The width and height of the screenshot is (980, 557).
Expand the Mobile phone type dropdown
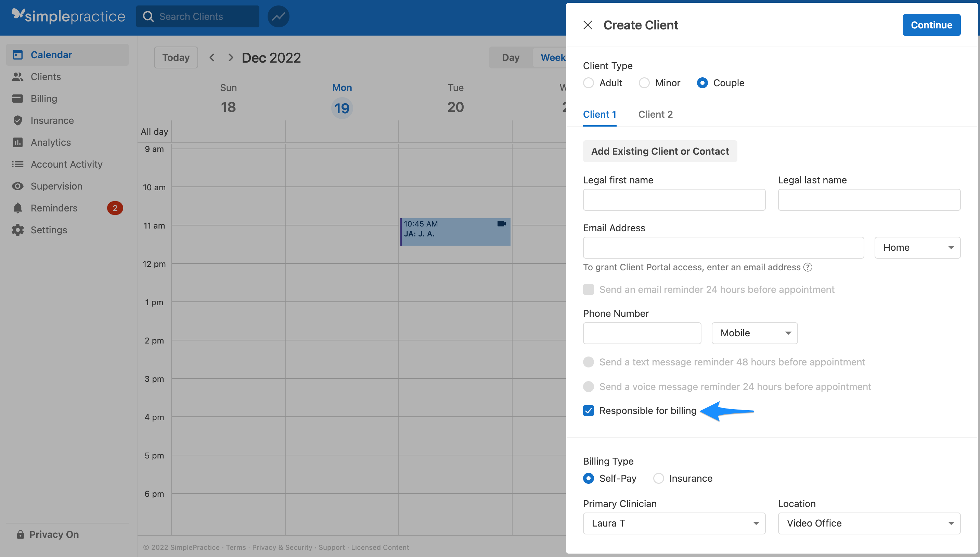point(754,333)
